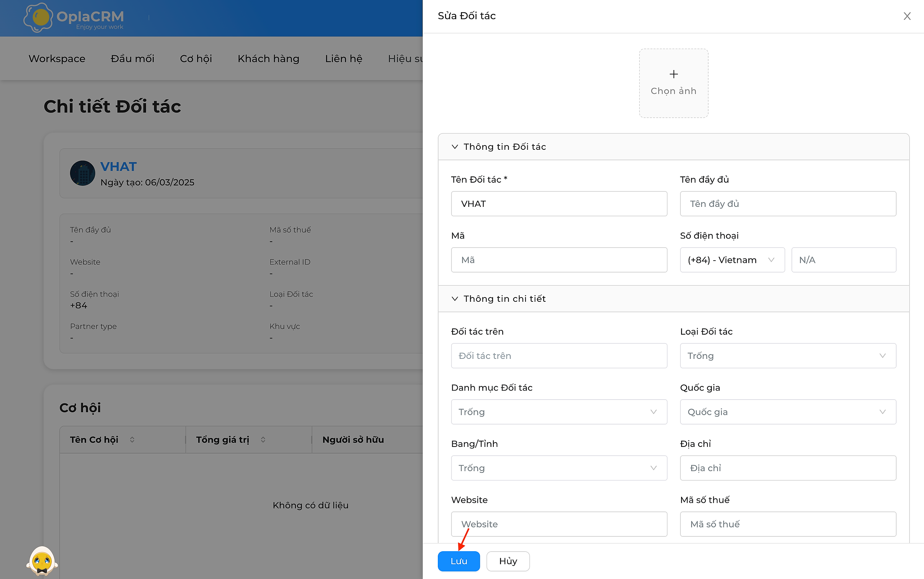
Task: Open the Hiệu suất menu item
Action: pos(405,58)
